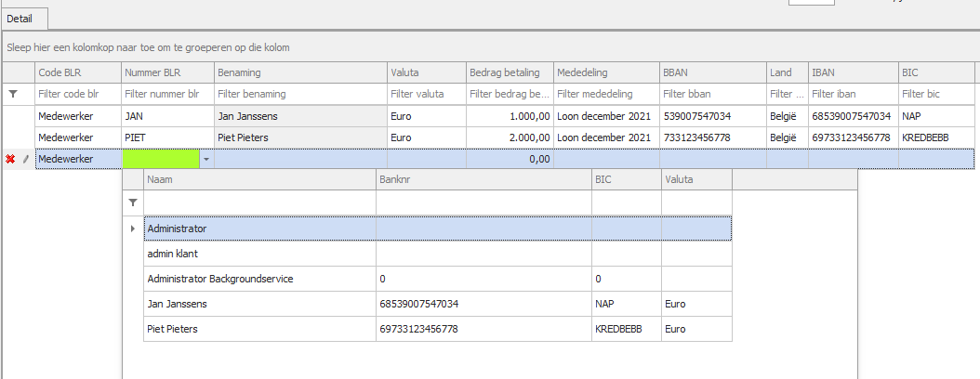
Task: Click the popup Valuta column header
Action: pos(696,179)
